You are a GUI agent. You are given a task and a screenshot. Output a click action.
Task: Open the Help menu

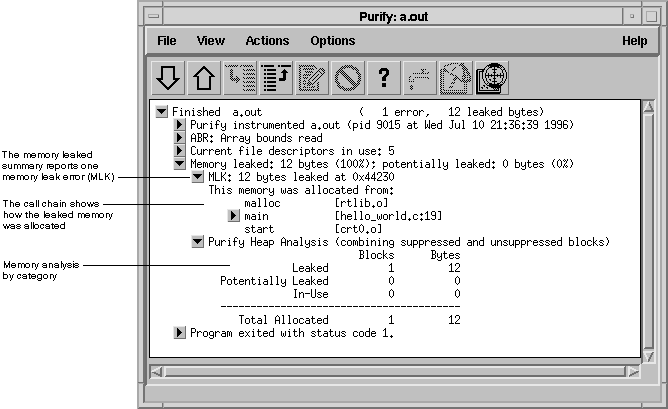[634, 41]
